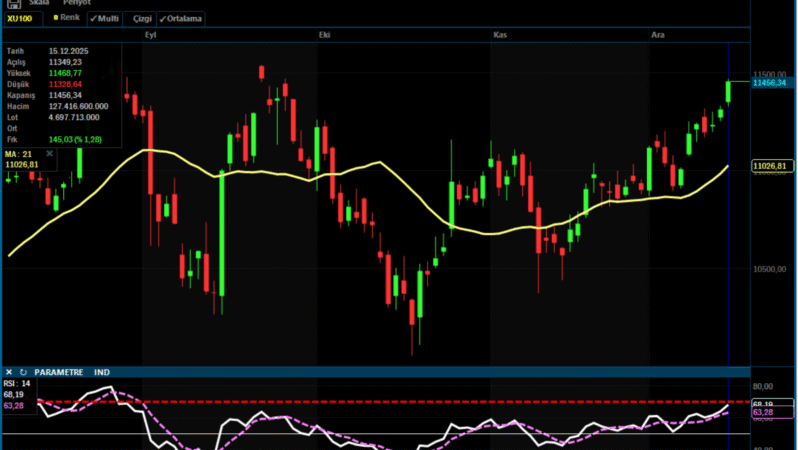The width and height of the screenshot is (798, 450).
Task: Open the PARAMETRE settings of the indicator
Action: (x=59, y=371)
